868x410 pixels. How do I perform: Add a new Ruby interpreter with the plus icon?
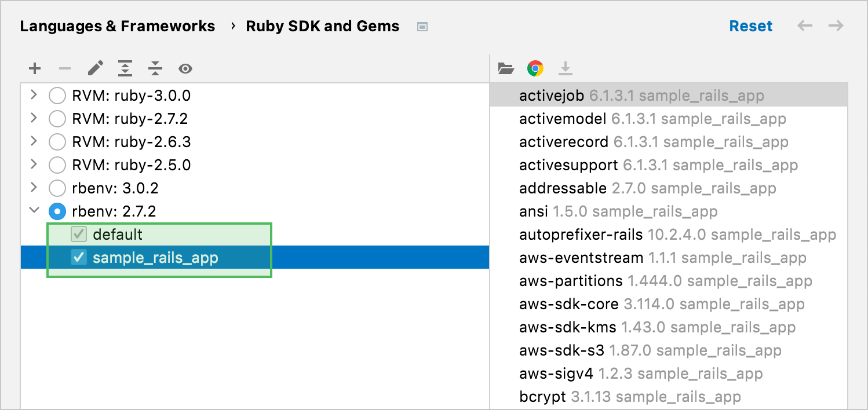35,68
